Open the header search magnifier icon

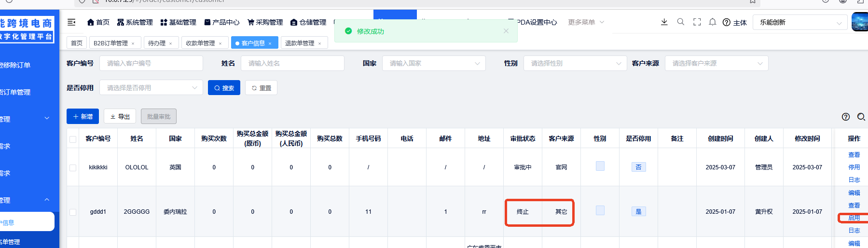(x=680, y=22)
